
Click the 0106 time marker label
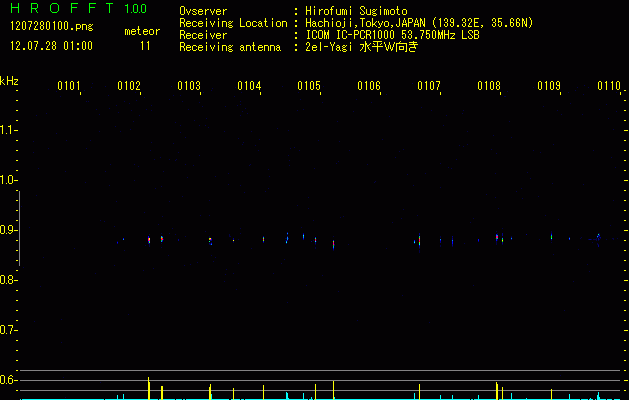click(369, 86)
